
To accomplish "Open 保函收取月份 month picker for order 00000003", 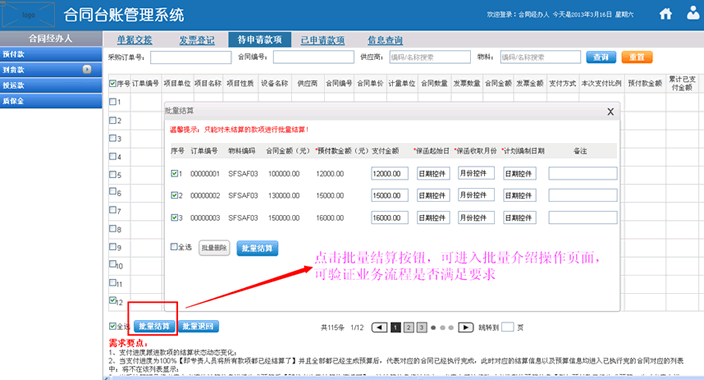I will [476, 217].
